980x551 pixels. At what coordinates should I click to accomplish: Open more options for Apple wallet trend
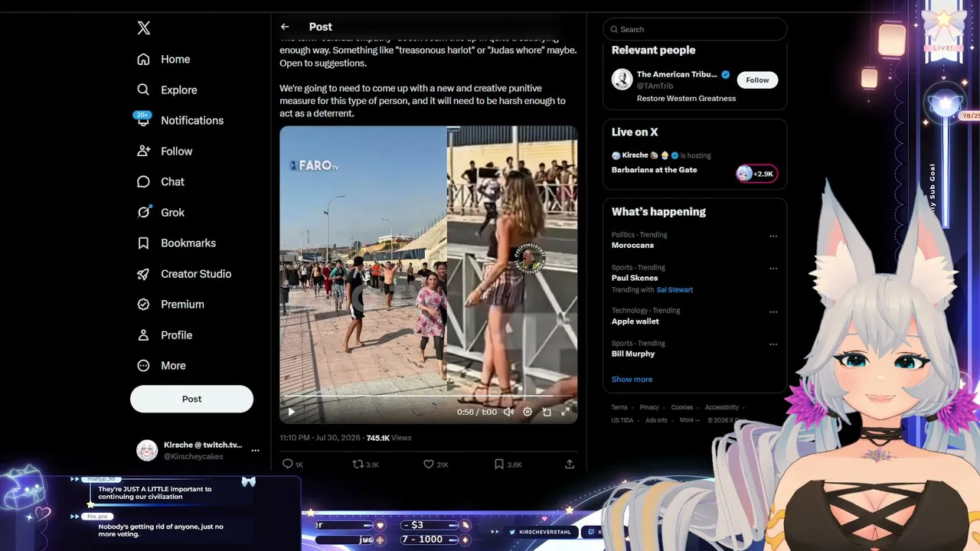tap(773, 312)
